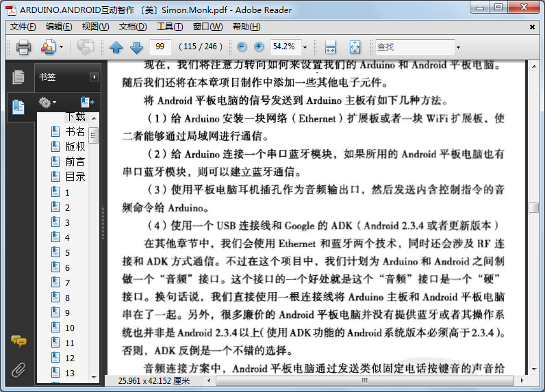The width and height of the screenshot is (545, 392).
Task: Click the horizontal scrollbar thumb
Action: [x=364, y=380]
